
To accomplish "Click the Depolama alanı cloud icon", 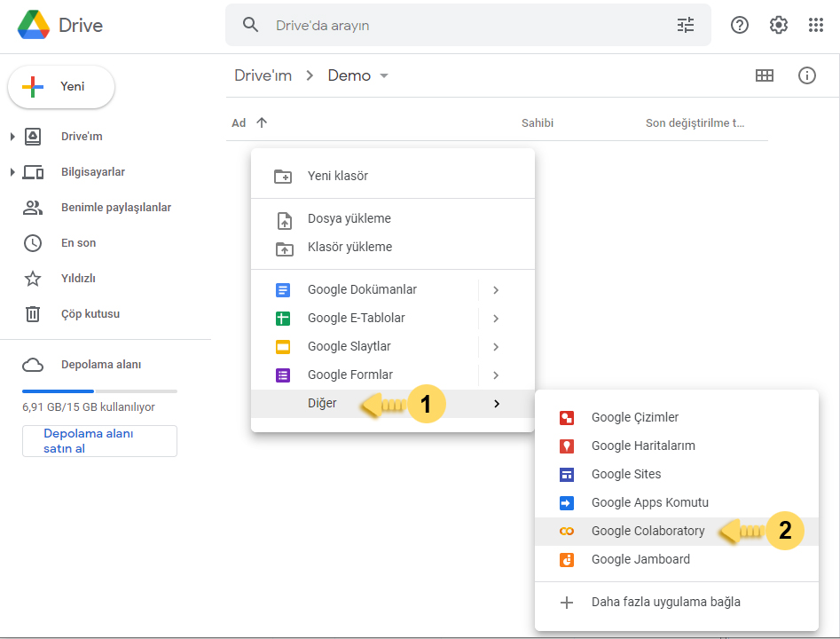I will (33, 365).
